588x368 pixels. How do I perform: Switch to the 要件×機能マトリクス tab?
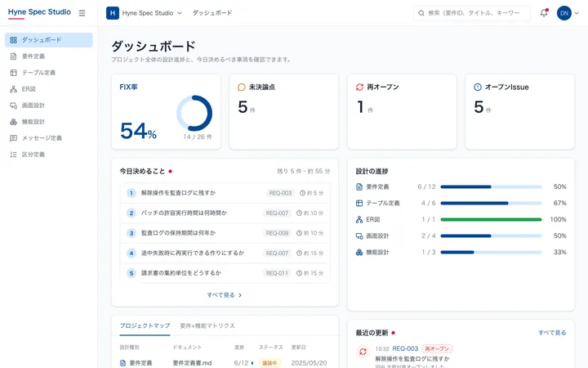coord(207,325)
